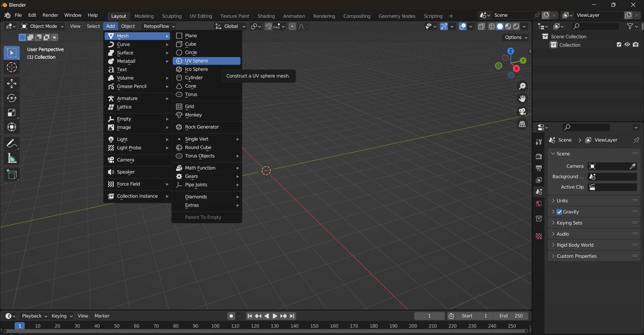Expand the Units panel
This screenshot has height=335, width=644.
tap(562, 201)
